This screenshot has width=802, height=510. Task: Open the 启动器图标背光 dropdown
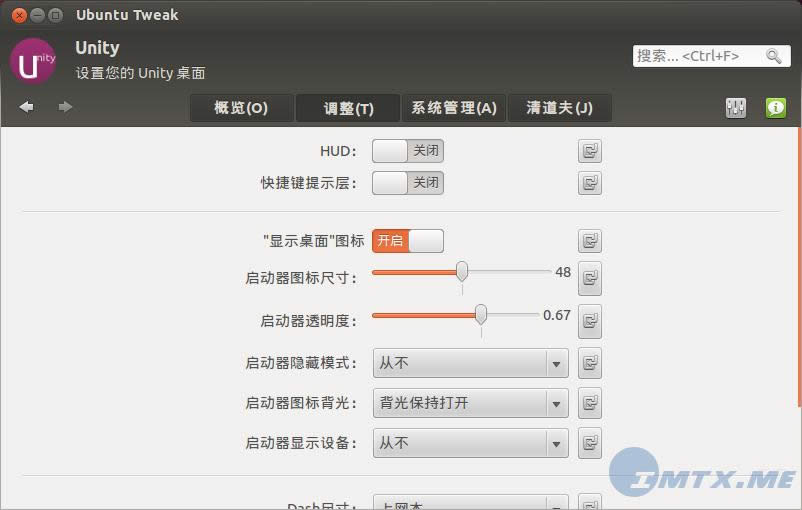471,403
